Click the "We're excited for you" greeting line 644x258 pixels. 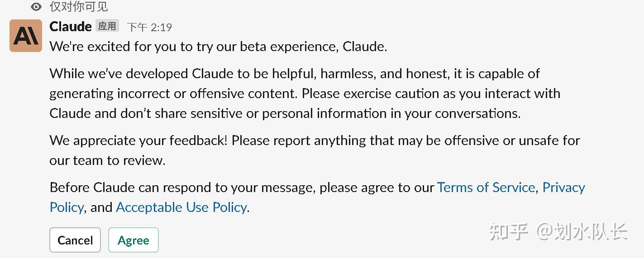click(218, 47)
